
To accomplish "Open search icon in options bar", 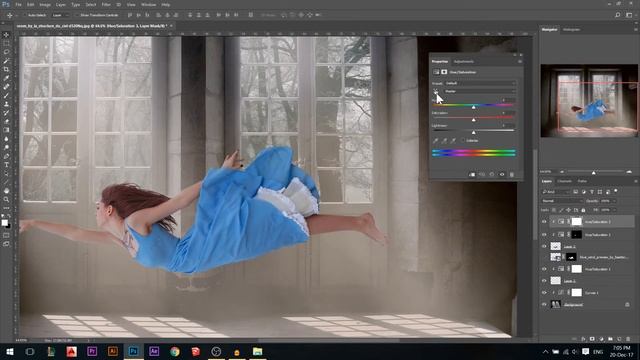I will (x=618, y=15).
